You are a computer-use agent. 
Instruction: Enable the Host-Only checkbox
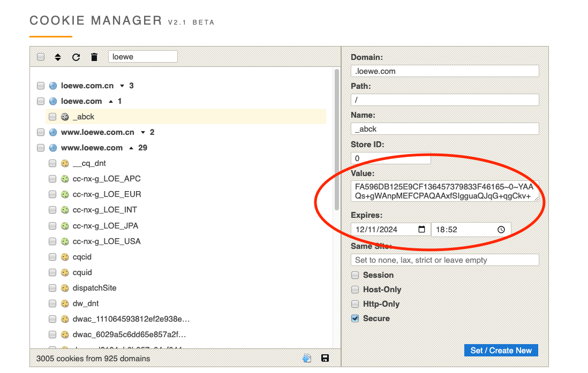pyautogui.click(x=355, y=290)
